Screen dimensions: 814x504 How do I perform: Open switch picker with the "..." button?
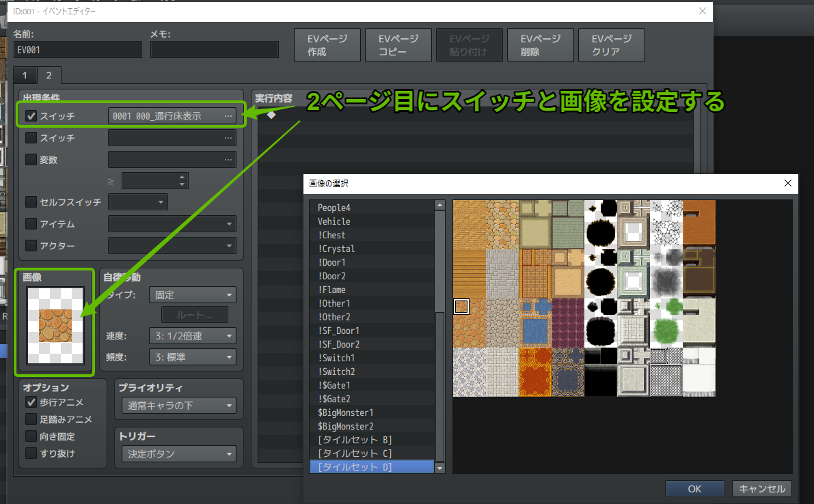230,115
